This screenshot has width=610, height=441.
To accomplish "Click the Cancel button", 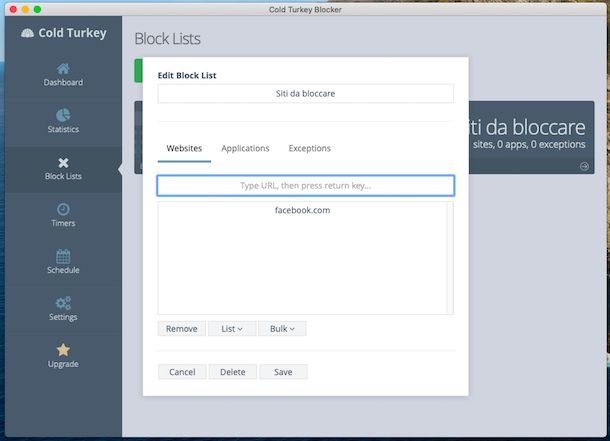I will click(x=182, y=372).
